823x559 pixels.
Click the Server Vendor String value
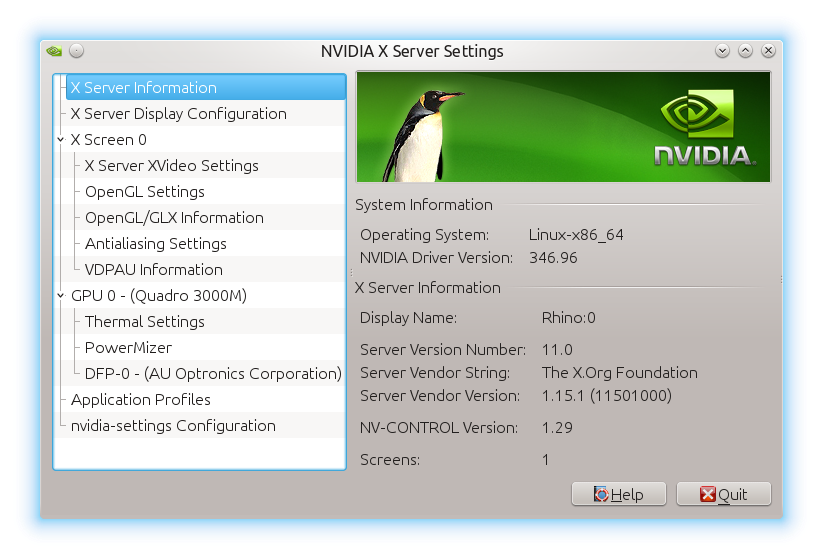[620, 373]
